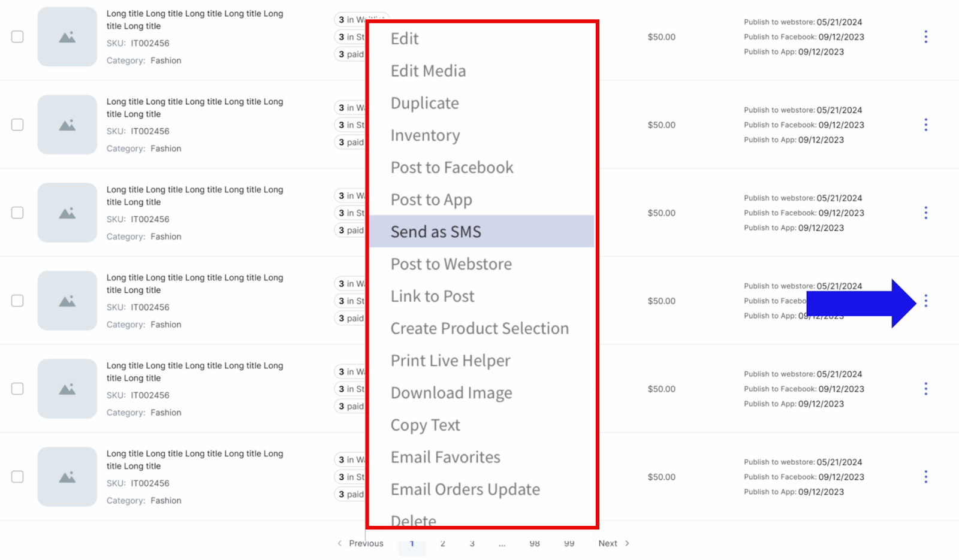Open the three-dot menu for the last product
Viewport: 959px width, 560px height.
925,477
